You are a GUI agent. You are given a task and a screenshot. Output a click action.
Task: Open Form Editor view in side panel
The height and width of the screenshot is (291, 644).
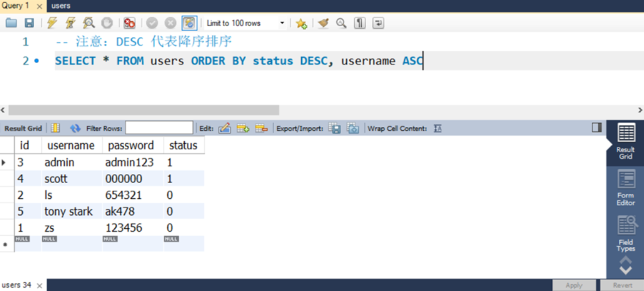pos(625,188)
